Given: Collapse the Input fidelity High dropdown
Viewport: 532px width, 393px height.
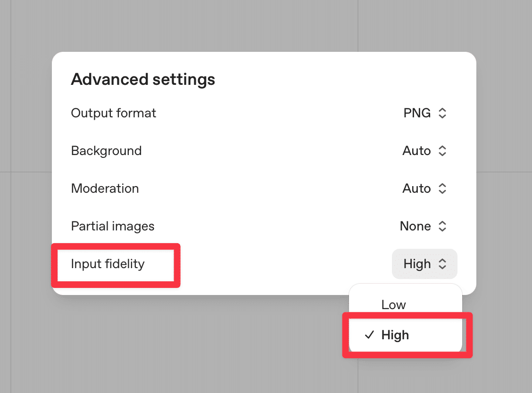Looking at the screenshot, I should (424, 264).
